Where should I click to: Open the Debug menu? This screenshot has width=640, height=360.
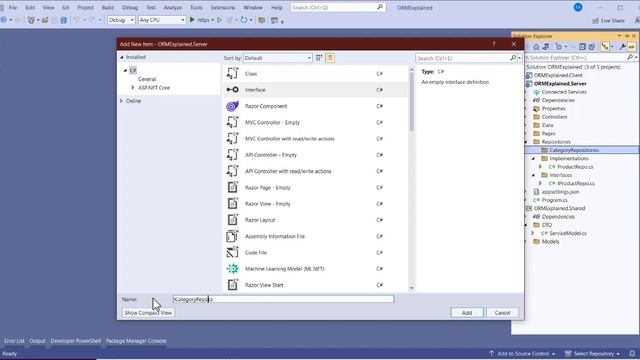130,7
